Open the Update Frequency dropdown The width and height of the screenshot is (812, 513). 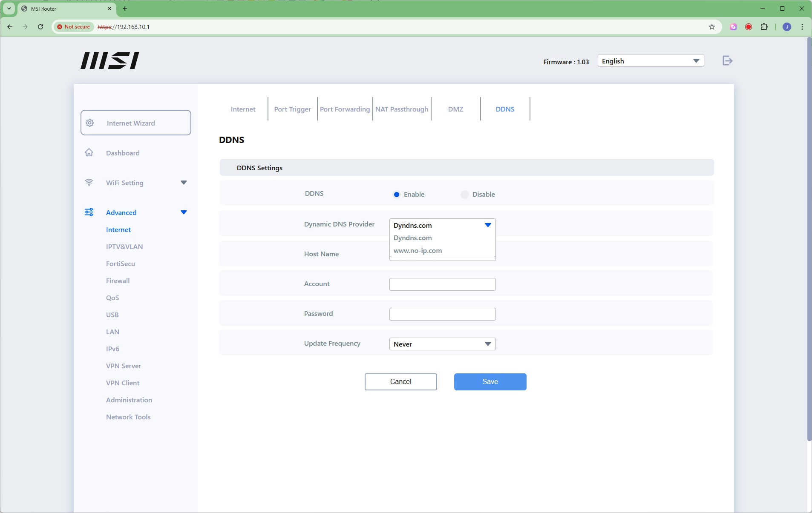442,344
